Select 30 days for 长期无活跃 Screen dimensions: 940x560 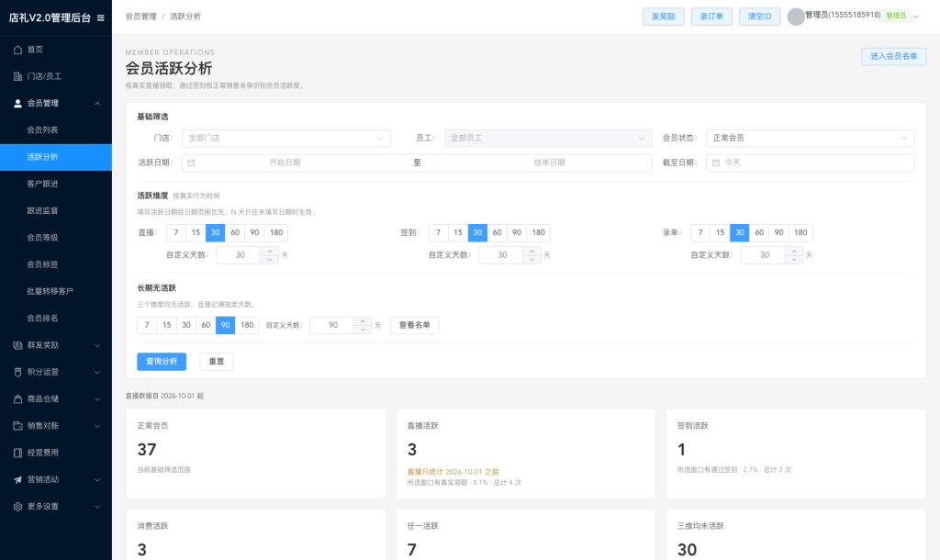186,325
